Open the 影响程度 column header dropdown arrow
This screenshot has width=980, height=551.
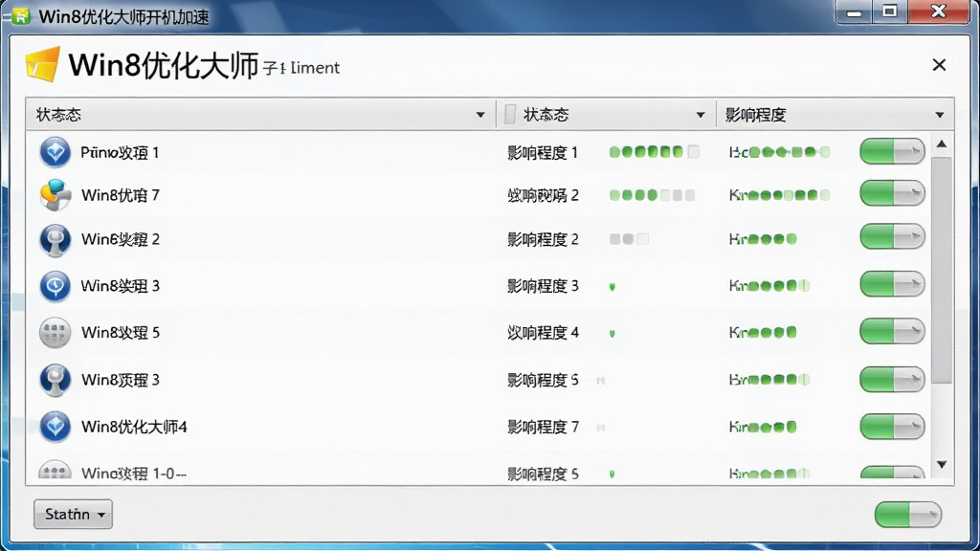[940, 115]
